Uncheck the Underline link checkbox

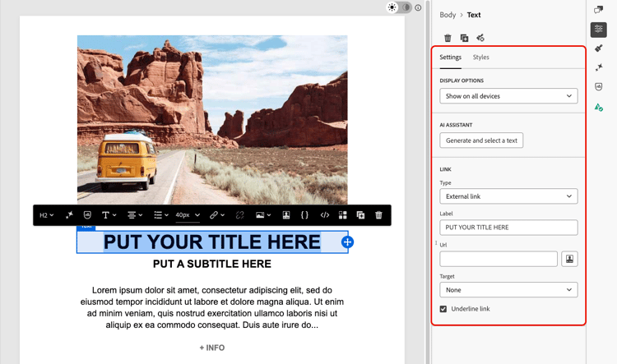tap(443, 309)
